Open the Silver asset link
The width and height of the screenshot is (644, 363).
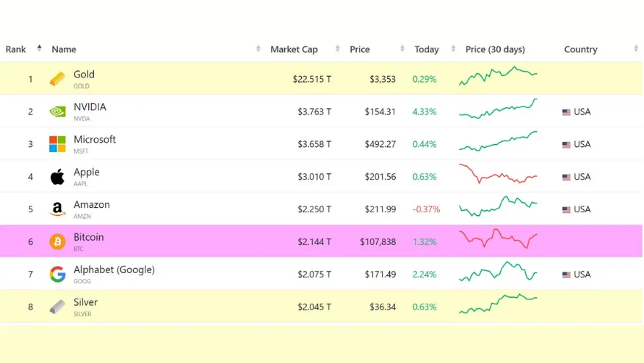coord(85,302)
